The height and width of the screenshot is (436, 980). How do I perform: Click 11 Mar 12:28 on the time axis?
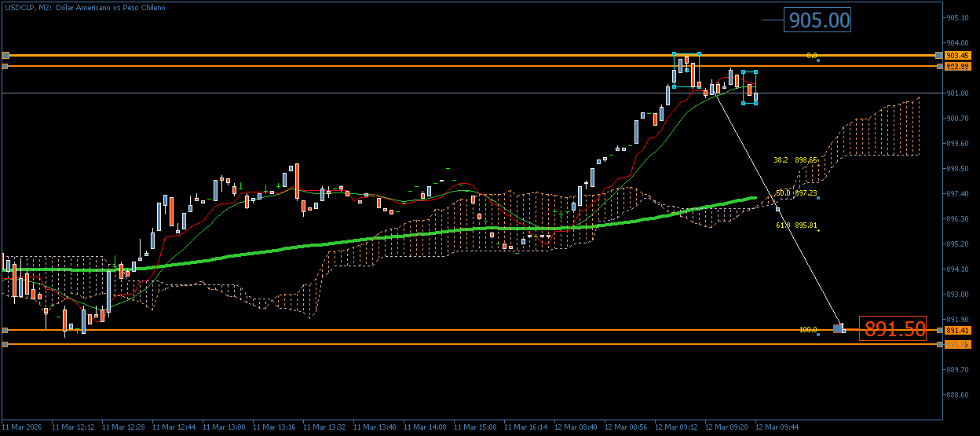pyautogui.click(x=123, y=427)
